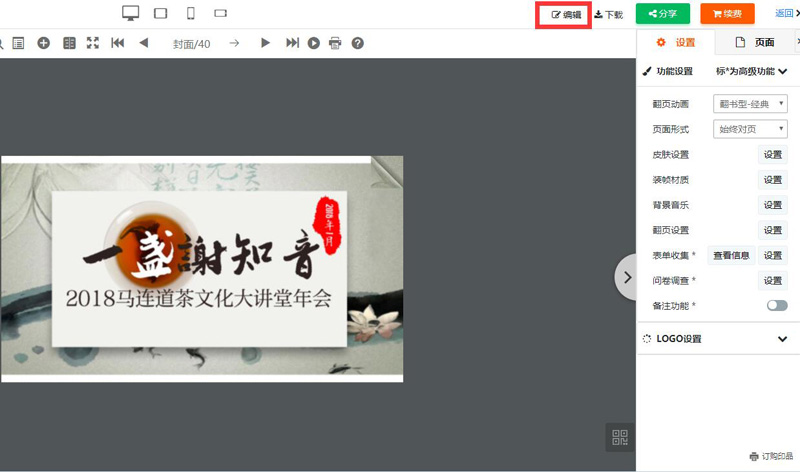Click the book cover to open it

pyautogui.click(x=202, y=268)
